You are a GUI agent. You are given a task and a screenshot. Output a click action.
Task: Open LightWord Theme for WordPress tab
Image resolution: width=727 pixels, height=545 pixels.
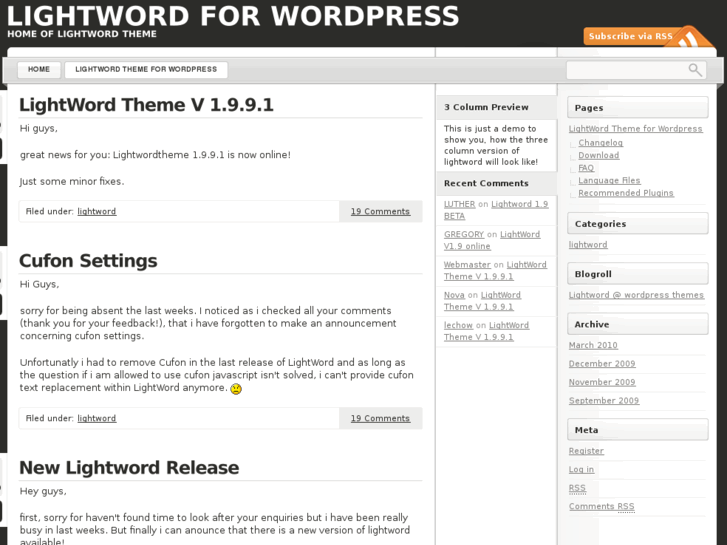click(146, 70)
